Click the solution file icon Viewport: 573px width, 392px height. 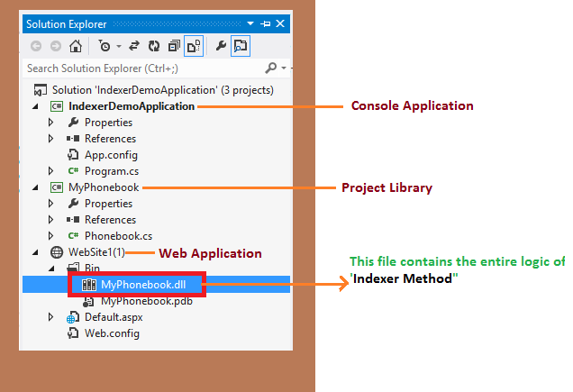(41, 90)
